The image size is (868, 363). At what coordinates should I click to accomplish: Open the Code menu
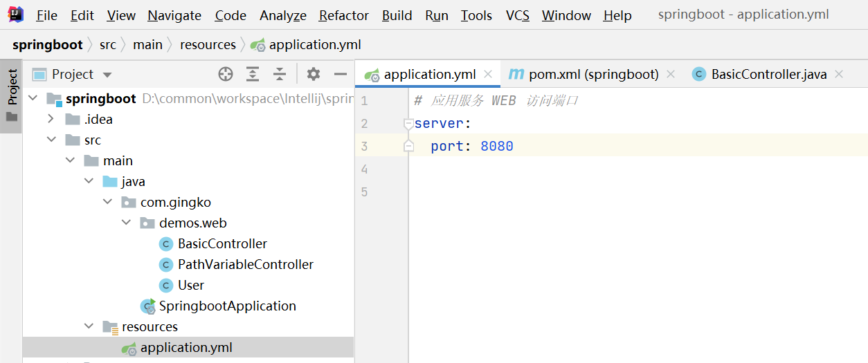(x=230, y=15)
